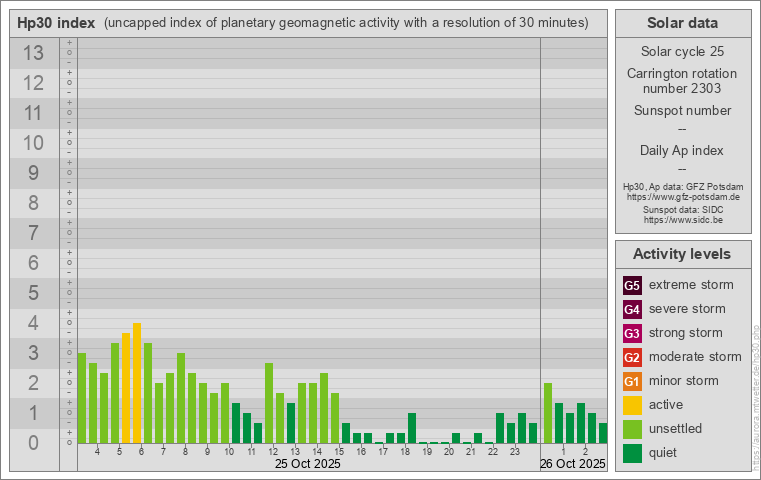Viewport: 761px width, 480px height.
Task: Select the G4 severe storm badge
Action: click(632, 309)
